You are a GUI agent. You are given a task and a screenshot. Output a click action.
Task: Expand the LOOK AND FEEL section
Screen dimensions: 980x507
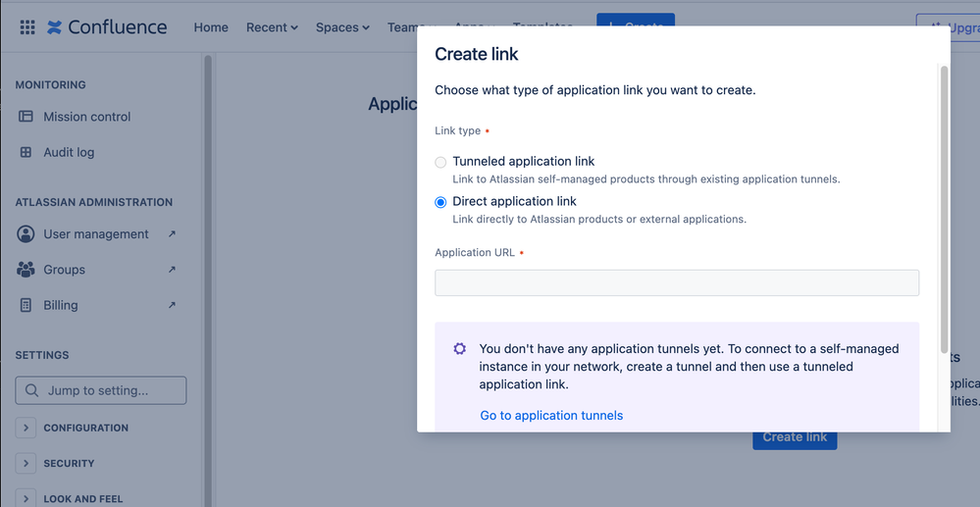pos(26,499)
